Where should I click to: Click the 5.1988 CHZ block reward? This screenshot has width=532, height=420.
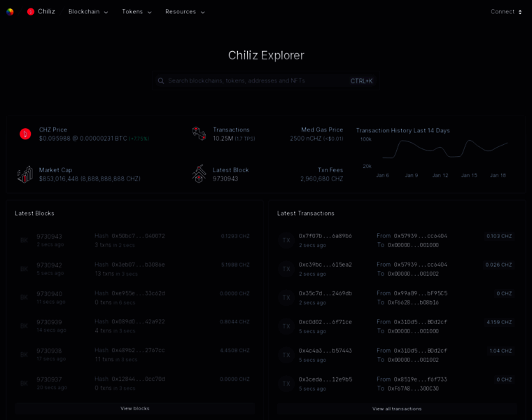pyautogui.click(x=235, y=265)
